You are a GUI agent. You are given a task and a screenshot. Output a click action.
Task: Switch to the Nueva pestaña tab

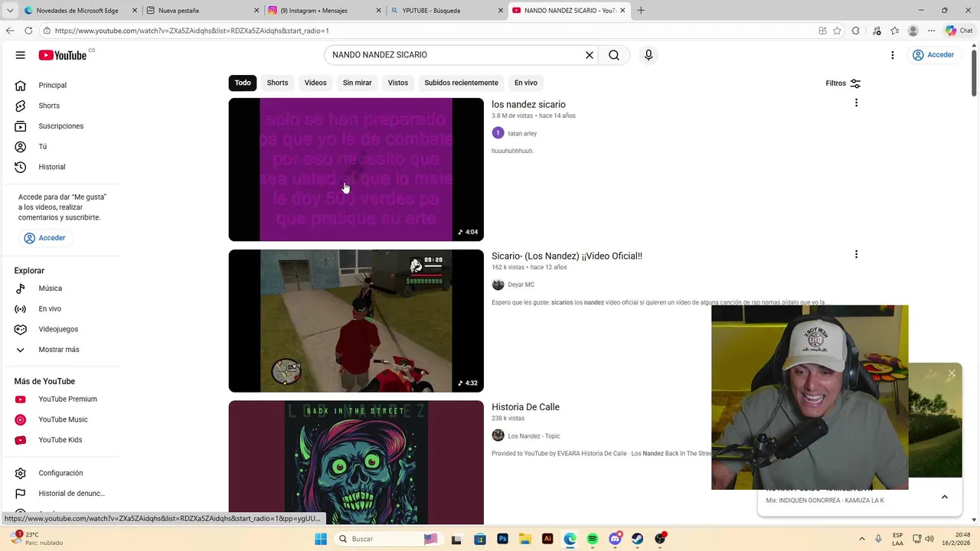(x=201, y=11)
